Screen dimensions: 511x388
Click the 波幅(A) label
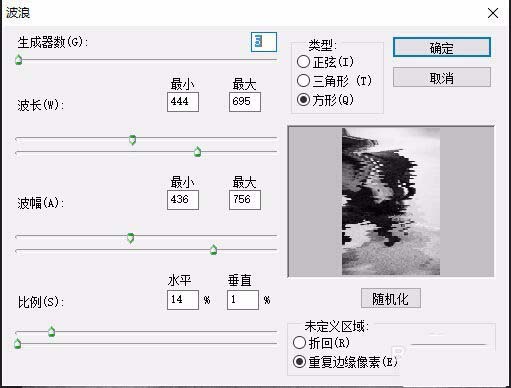click(x=40, y=203)
